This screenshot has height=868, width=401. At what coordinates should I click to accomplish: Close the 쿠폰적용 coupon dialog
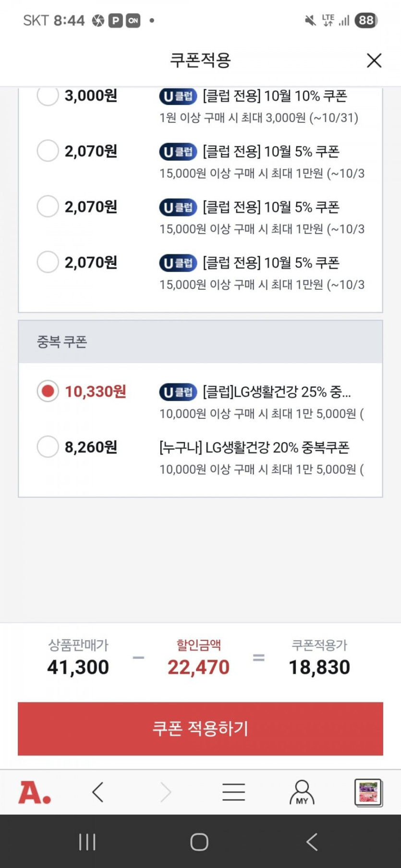coord(374,60)
